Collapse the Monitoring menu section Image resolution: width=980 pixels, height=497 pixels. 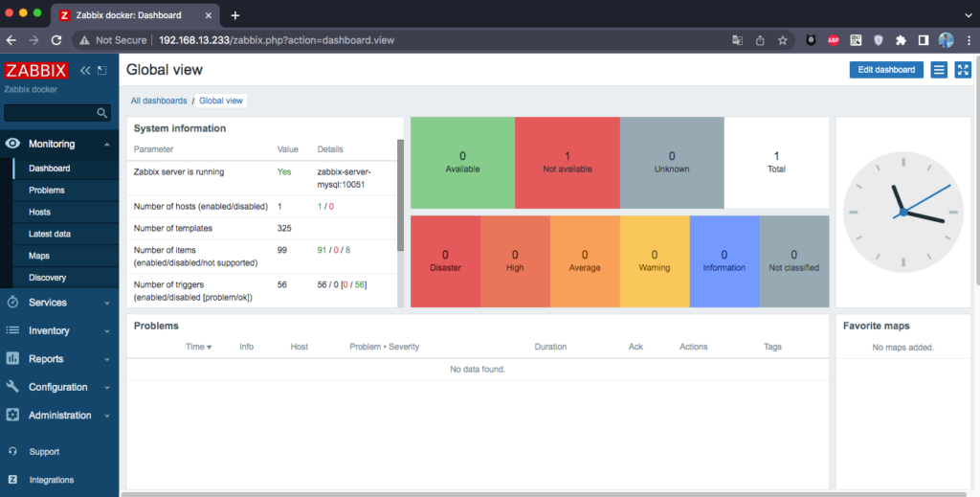click(107, 145)
